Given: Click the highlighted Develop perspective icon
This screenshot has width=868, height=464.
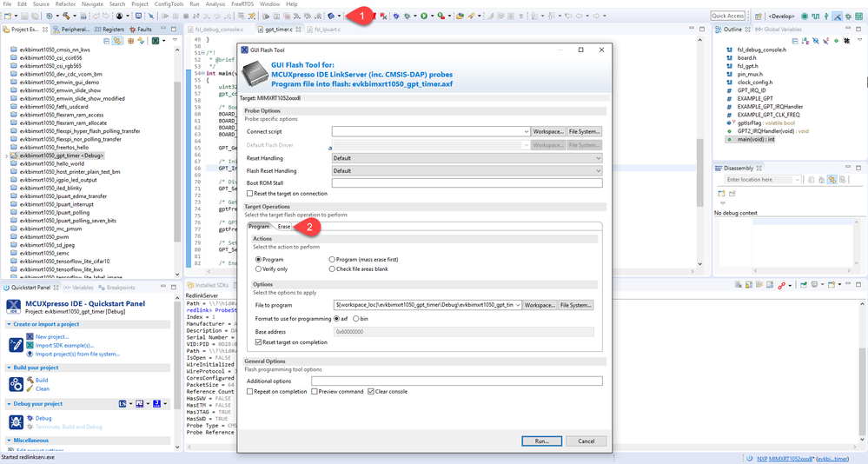Looking at the screenshot, I should tap(838, 16).
